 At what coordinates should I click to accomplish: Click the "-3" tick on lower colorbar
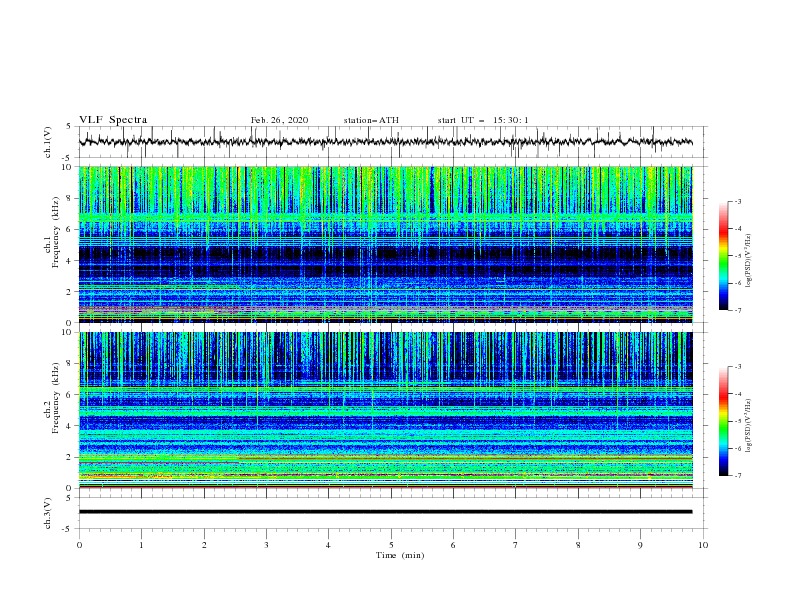pyautogui.click(x=737, y=367)
